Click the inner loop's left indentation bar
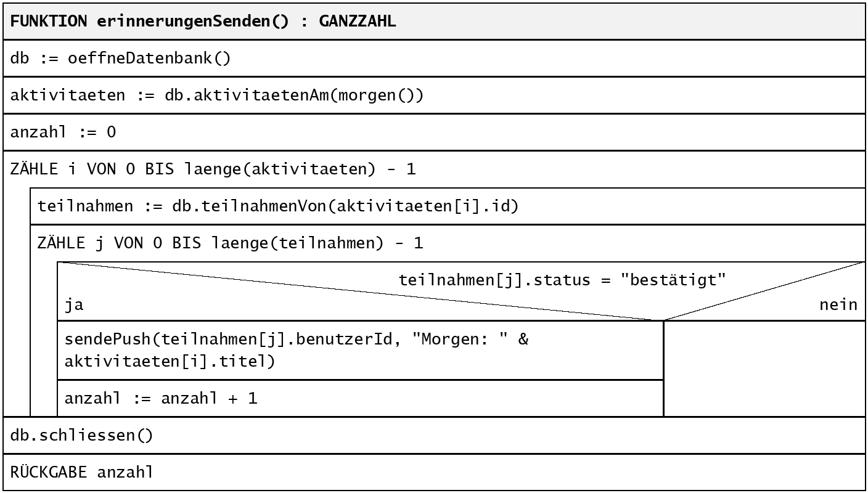This screenshot has width=868, height=493. coord(44,339)
